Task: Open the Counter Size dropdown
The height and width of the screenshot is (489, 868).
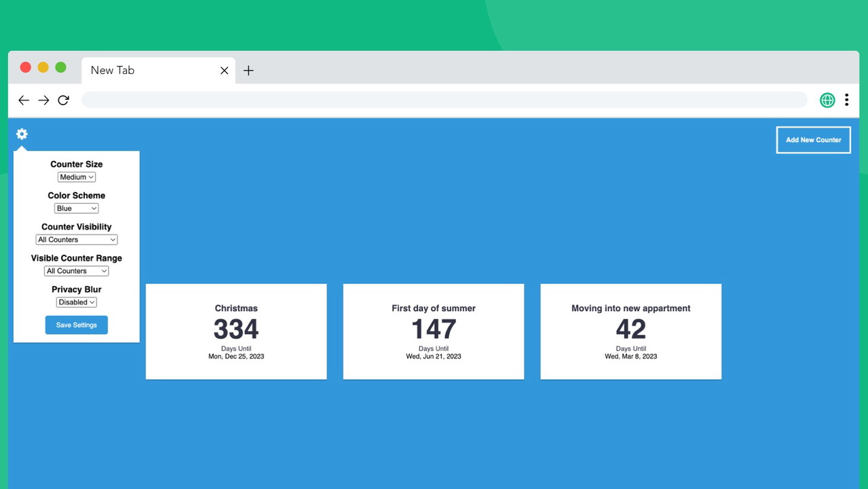Action: [77, 177]
